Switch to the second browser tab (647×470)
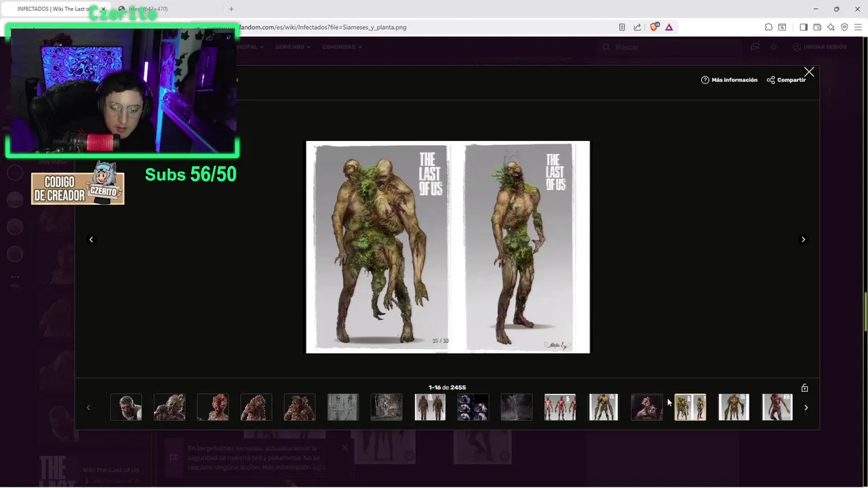 [166, 9]
